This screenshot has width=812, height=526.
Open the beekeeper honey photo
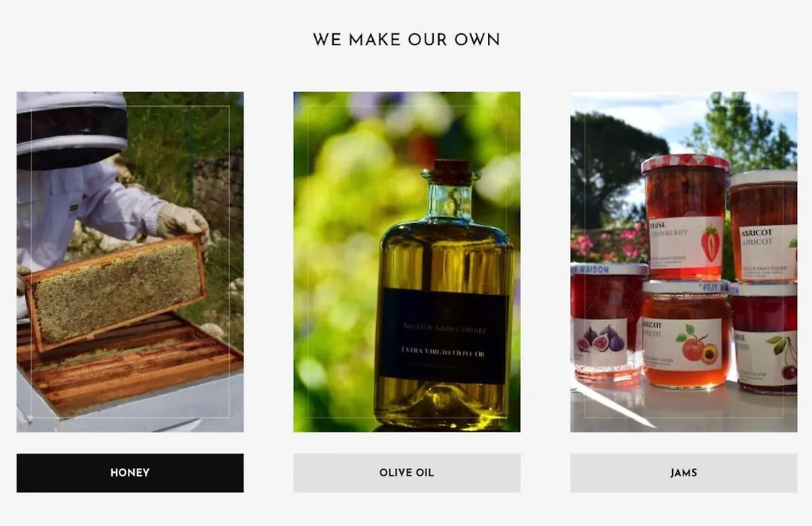[x=130, y=261]
